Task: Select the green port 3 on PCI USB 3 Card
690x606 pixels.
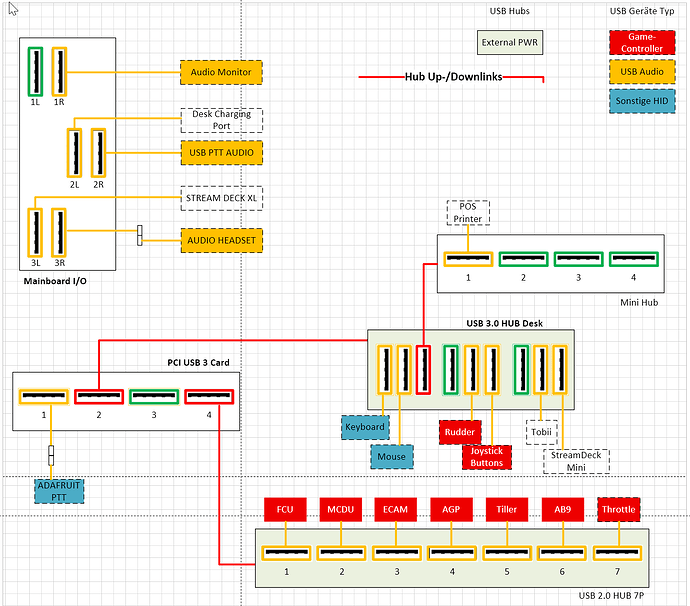Action: (x=154, y=396)
